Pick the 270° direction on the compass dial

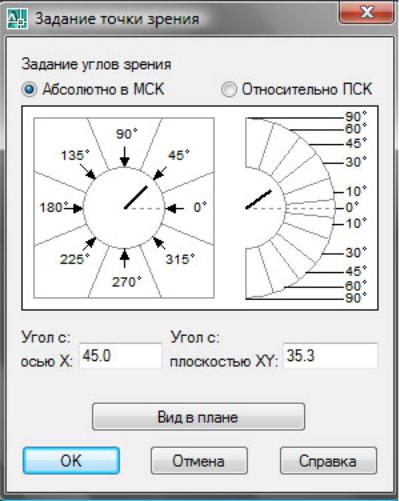127,282
